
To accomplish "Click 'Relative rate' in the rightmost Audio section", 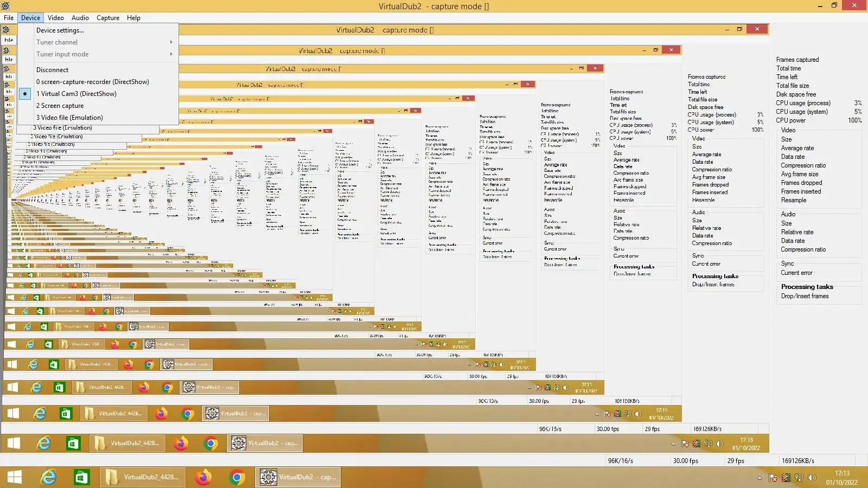I will click(x=797, y=232).
